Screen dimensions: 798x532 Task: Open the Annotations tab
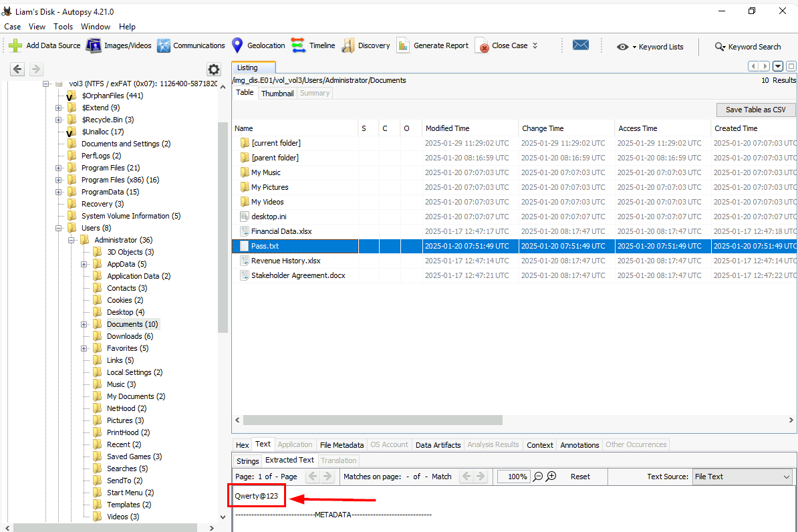coord(579,445)
